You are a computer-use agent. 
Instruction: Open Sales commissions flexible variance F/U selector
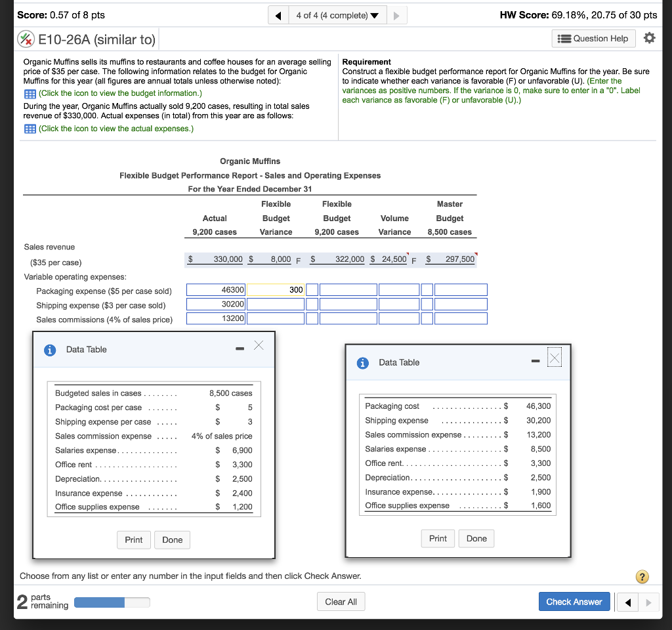tap(312, 318)
